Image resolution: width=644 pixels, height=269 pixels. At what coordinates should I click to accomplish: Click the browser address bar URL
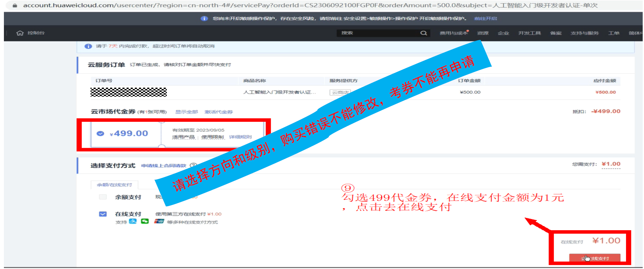click(310, 6)
